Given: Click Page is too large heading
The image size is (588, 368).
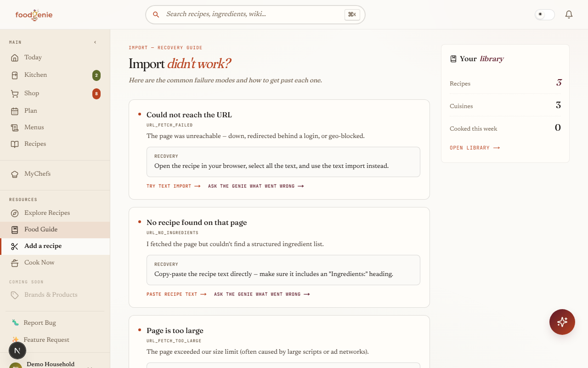Looking at the screenshot, I should pos(175,331).
